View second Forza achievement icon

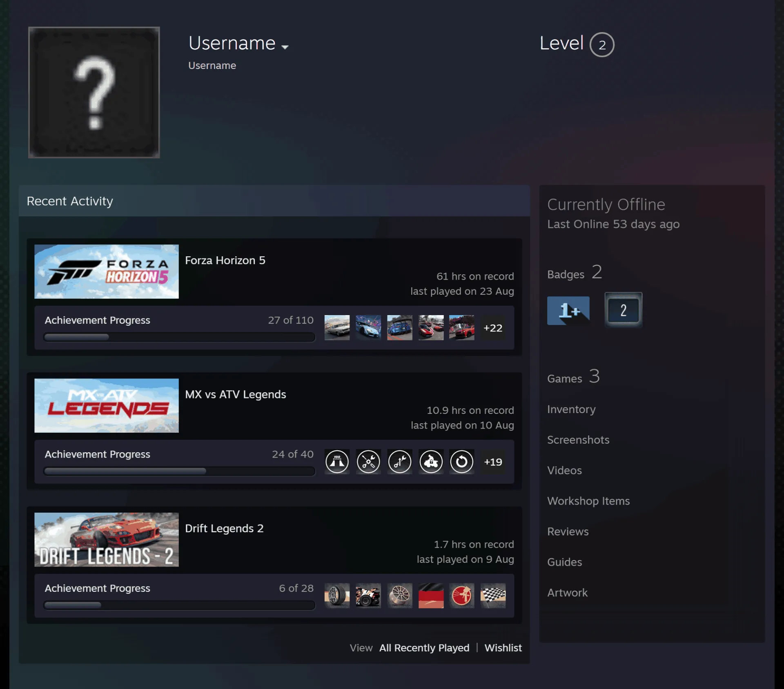368,327
